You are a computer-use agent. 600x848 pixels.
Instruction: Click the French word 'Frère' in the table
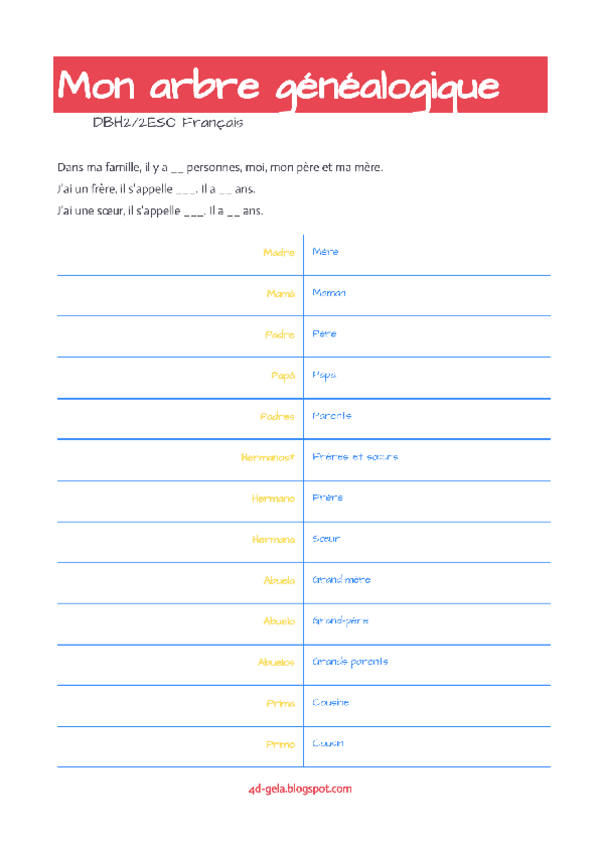coord(327,498)
